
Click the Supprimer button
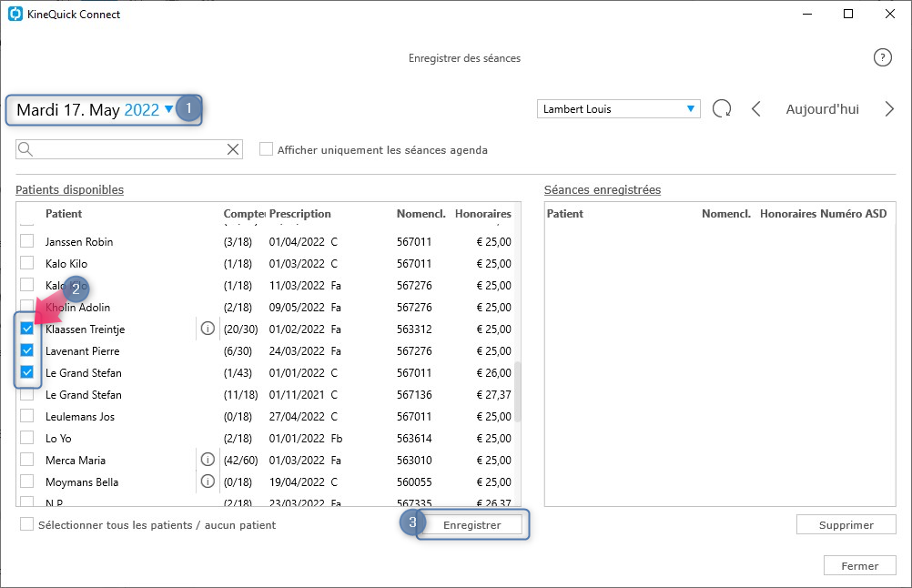(846, 524)
